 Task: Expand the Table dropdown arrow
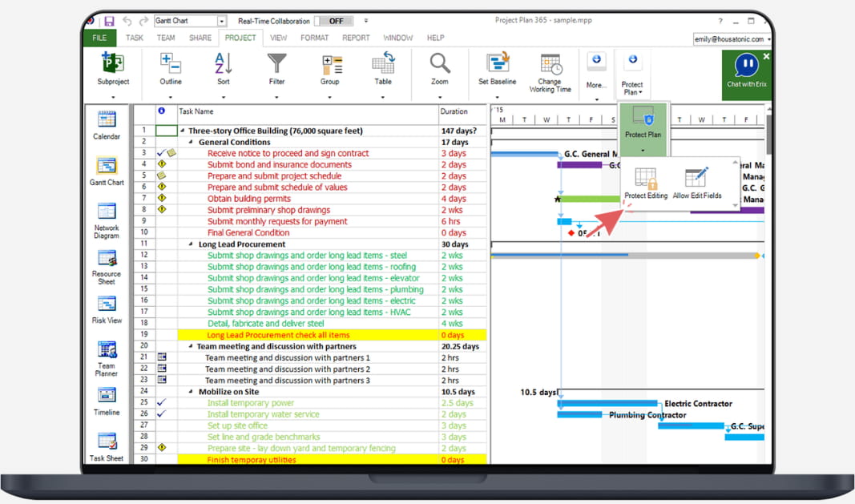tap(383, 97)
